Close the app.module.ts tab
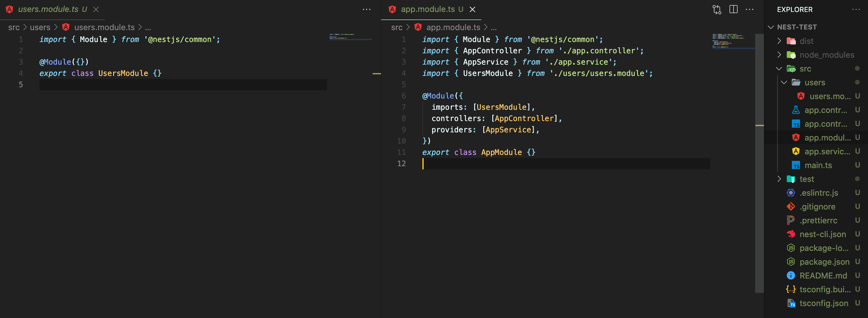The height and width of the screenshot is (318, 868). (x=473, y=9)
